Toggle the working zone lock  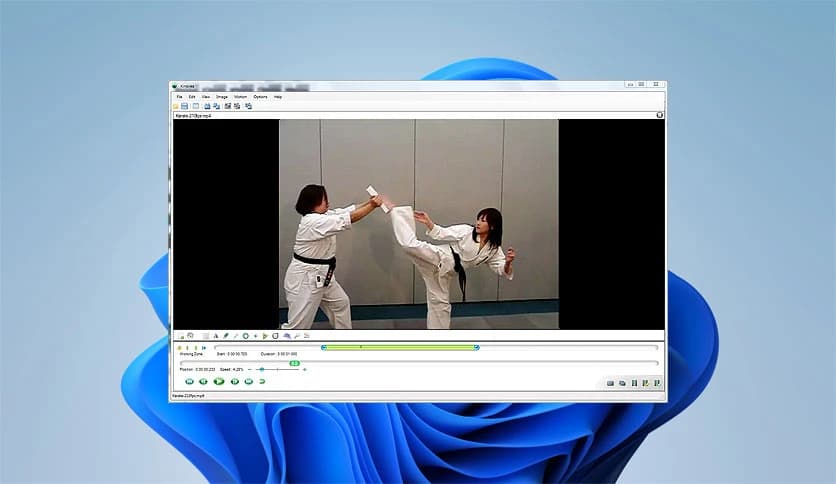[179, 348]
